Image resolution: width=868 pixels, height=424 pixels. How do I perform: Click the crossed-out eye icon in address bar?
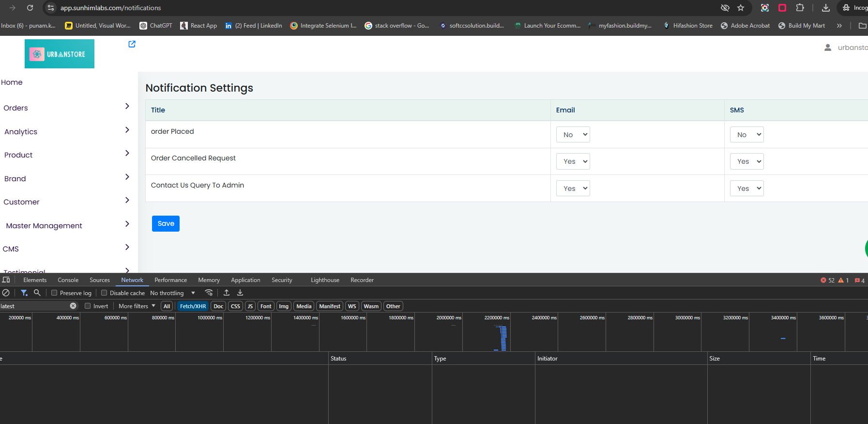pyautogui.click(x=725, y=8)
